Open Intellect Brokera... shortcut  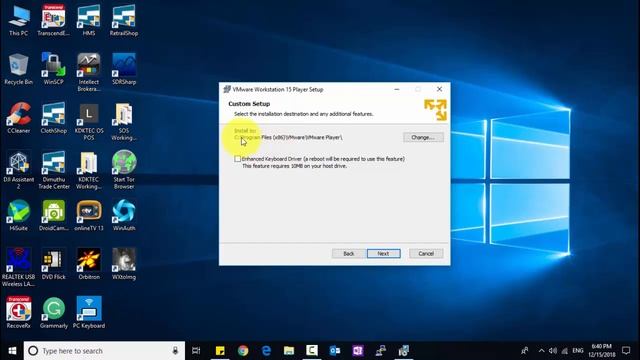(x=89, y=72)
